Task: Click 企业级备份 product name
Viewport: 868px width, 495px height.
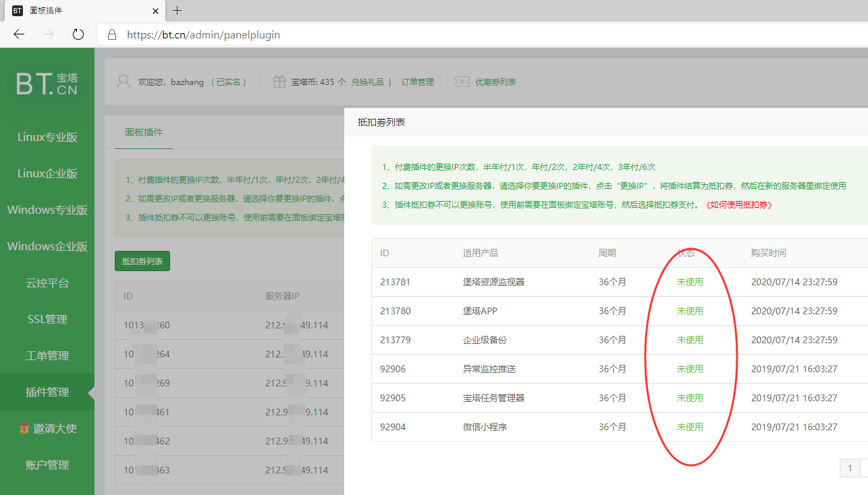Action: tap(485, 340)
